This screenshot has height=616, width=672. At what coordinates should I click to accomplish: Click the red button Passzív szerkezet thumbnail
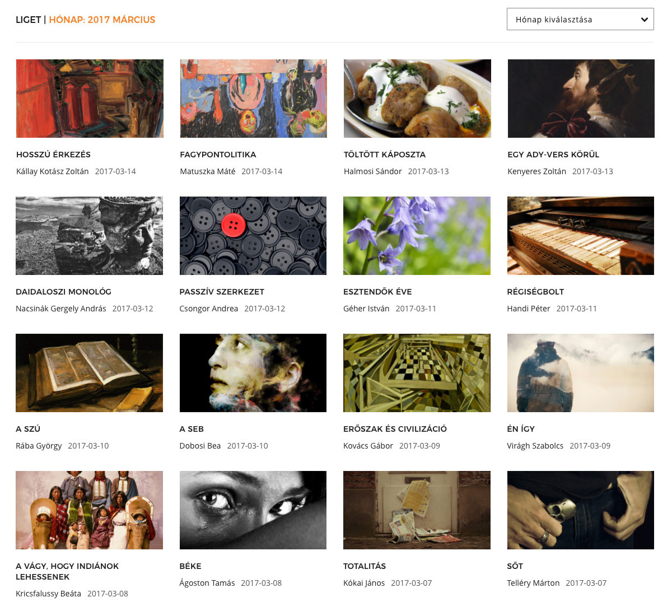click(253, 236)
